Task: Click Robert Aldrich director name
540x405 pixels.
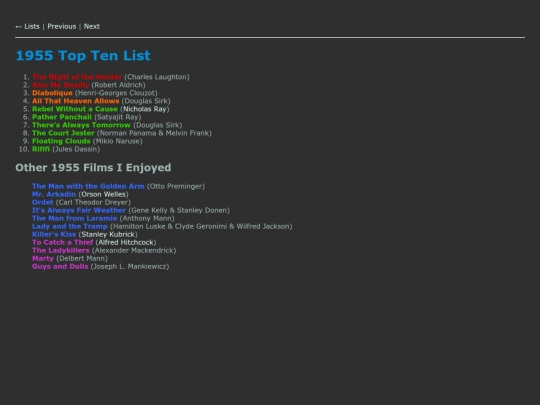Action: click(x=118, y=85)
